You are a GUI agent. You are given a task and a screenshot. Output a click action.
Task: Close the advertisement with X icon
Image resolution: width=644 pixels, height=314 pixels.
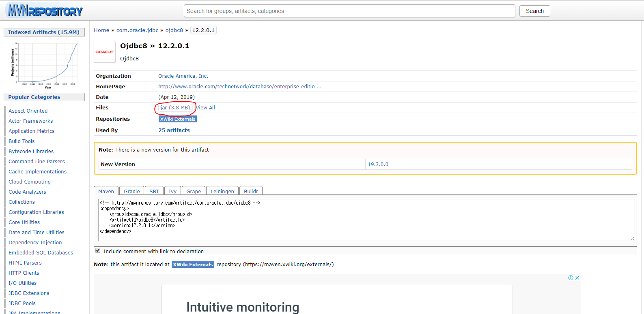577,278
